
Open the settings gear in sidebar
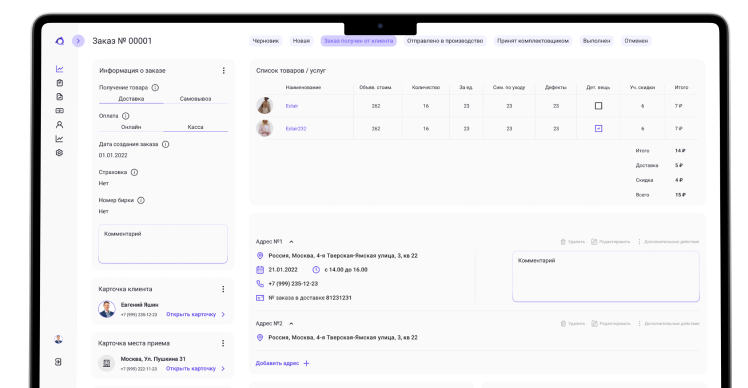59,153
